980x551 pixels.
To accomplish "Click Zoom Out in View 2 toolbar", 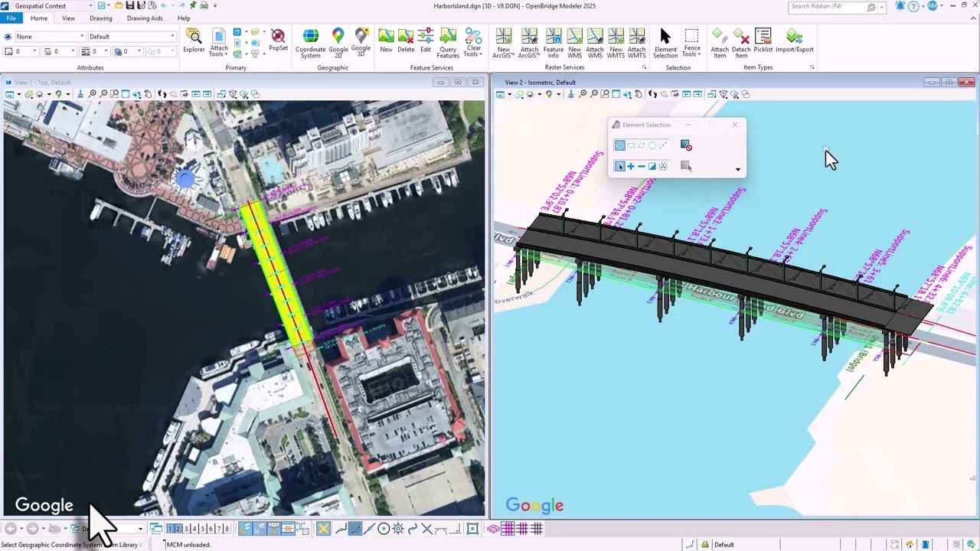I will tap(593, 94).
